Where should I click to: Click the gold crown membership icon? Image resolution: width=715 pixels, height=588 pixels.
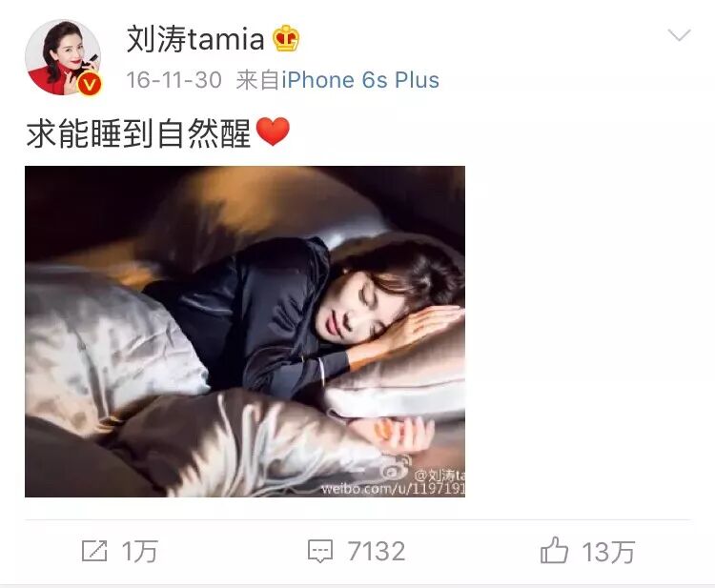286,38
